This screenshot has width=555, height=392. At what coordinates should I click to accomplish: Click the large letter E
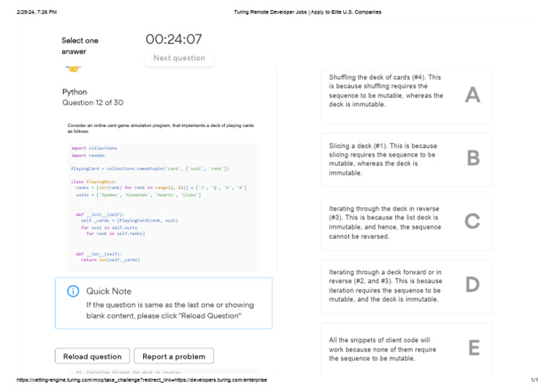(474, 347)
